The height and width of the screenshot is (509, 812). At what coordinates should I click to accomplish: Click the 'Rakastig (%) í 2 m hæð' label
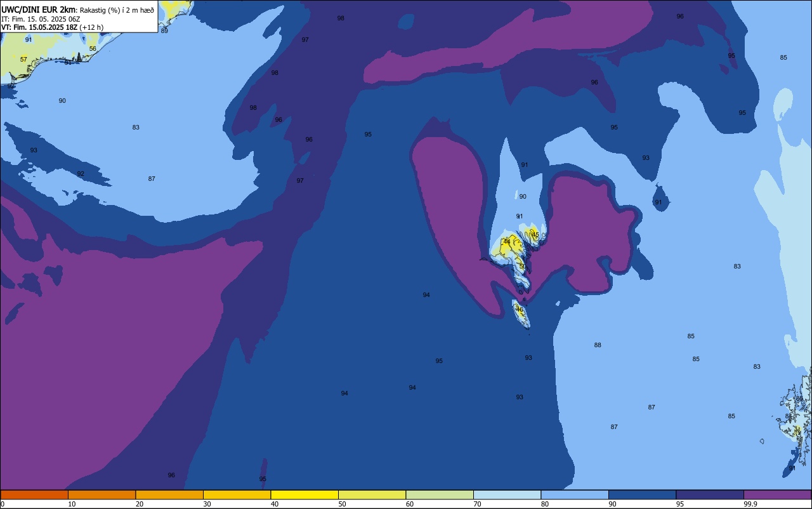tap(117, 10)
